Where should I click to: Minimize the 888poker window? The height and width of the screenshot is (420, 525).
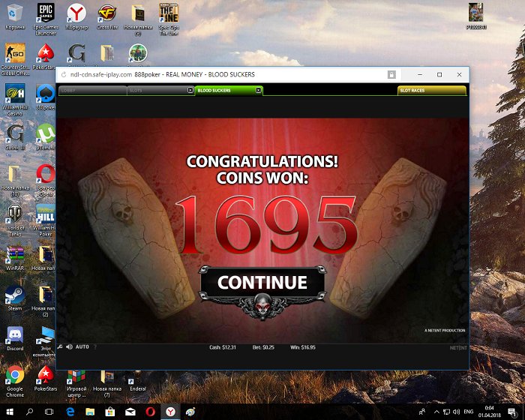point(420,74)
